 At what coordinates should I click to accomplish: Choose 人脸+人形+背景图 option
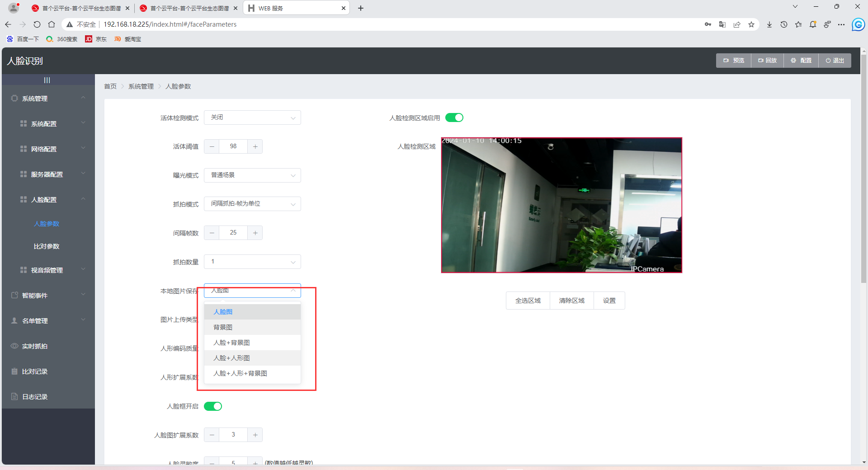(x=240, y=373)
